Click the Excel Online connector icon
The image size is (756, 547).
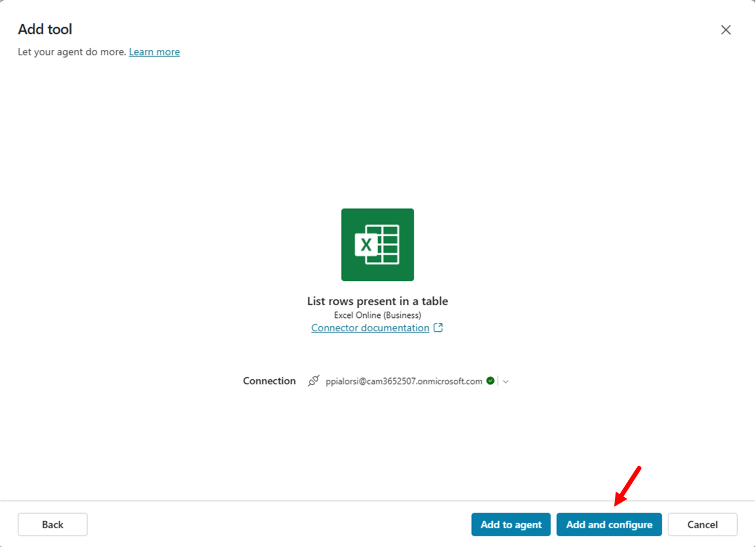[378, 245]
